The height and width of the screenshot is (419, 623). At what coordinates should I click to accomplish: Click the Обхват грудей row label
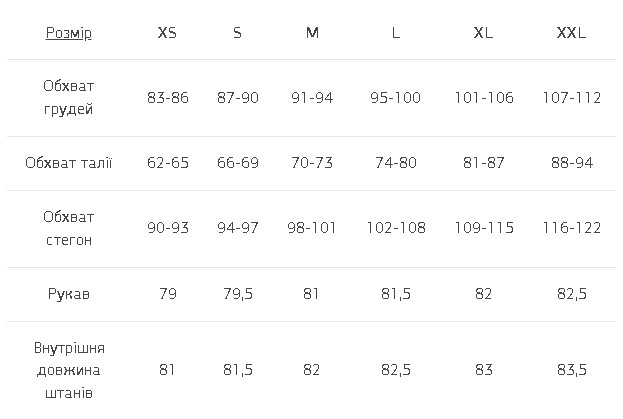coord(68,98)
